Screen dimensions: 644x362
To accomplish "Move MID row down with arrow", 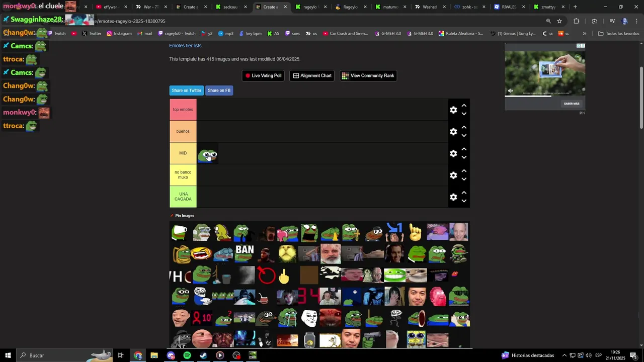I will [464, 157].
